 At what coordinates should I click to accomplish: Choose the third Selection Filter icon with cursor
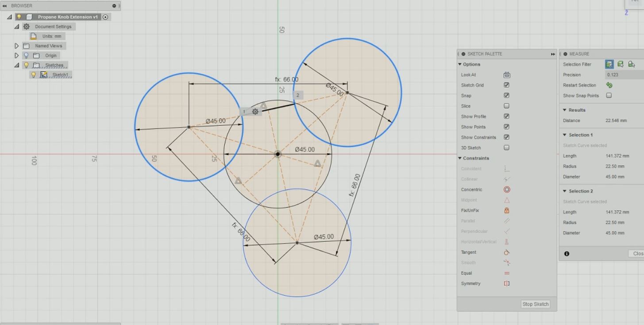click(631, 65)
